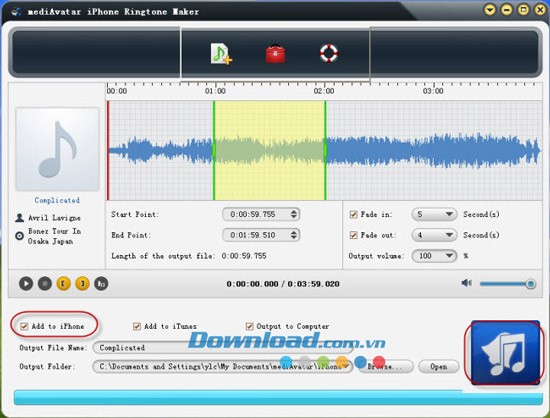Minimize the Ringtone Maker window
Screen dimensions: 550x418
coord(507,9)
